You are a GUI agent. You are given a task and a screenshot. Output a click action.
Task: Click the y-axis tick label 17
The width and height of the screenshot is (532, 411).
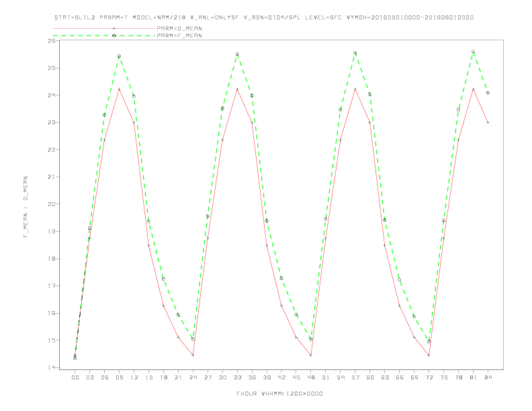52,286
